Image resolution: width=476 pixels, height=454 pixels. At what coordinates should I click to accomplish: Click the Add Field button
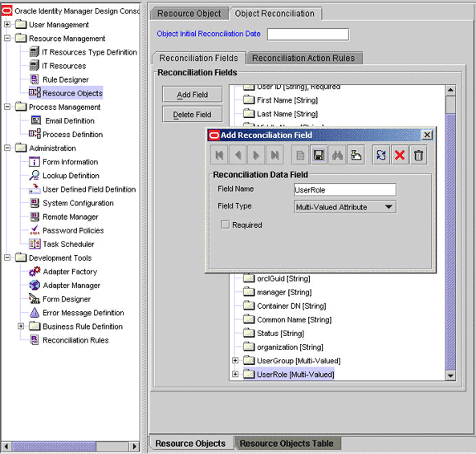[192, 95]
